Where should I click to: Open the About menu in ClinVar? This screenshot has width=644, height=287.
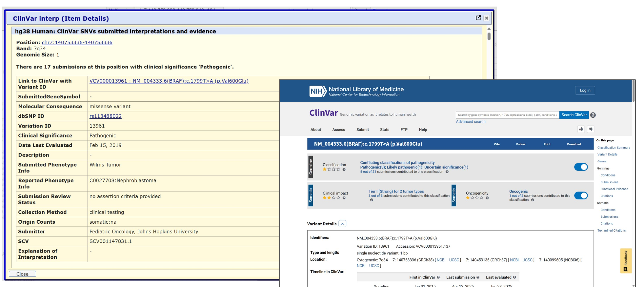pyautogui.click(x=316, y=130)
